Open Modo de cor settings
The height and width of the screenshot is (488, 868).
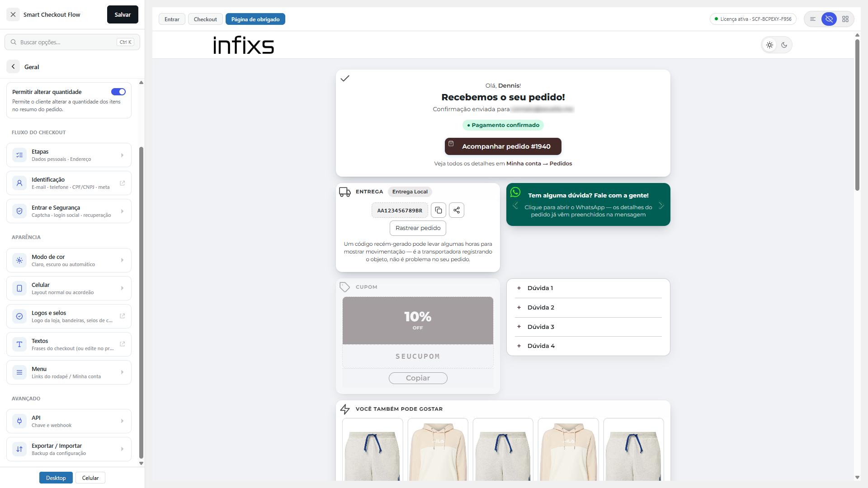tap(69, 260)
